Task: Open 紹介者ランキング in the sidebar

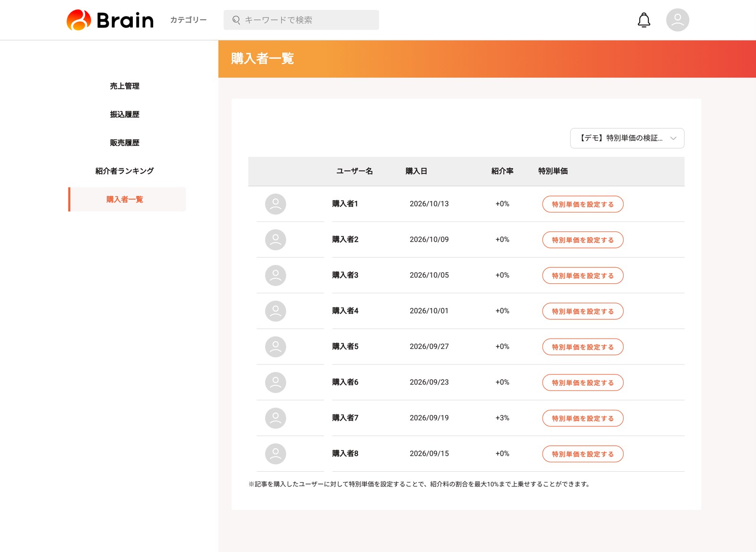Action: coord(125,171)
